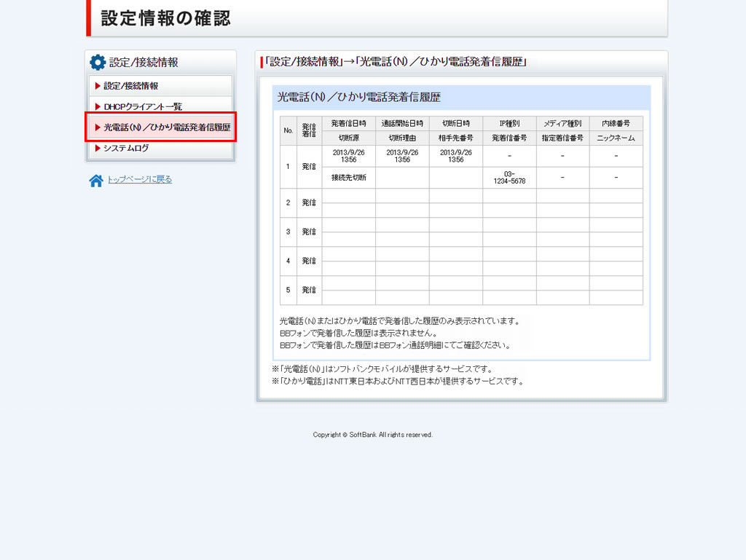
Task: Click the メディア種別 column header
Action: tap(562, 124)
